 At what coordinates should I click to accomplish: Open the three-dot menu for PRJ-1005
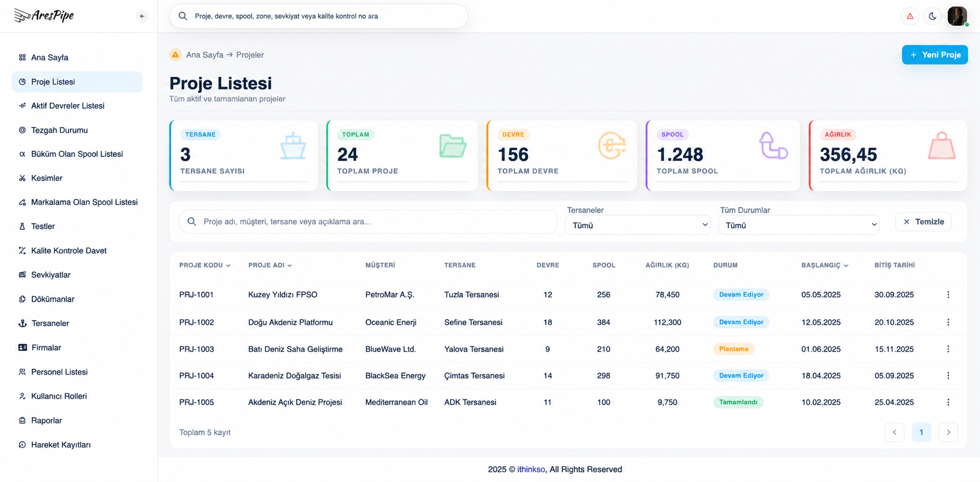coord(948,402)
